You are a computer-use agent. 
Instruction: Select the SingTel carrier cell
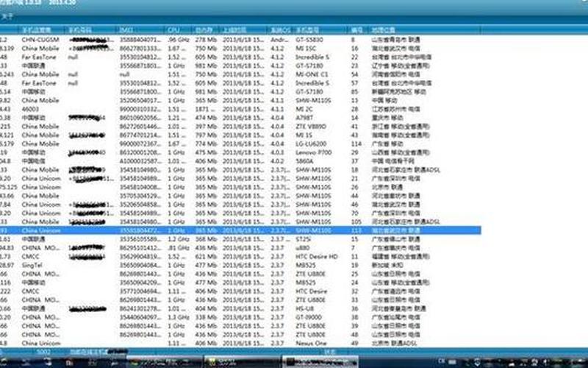pos(32,265)
